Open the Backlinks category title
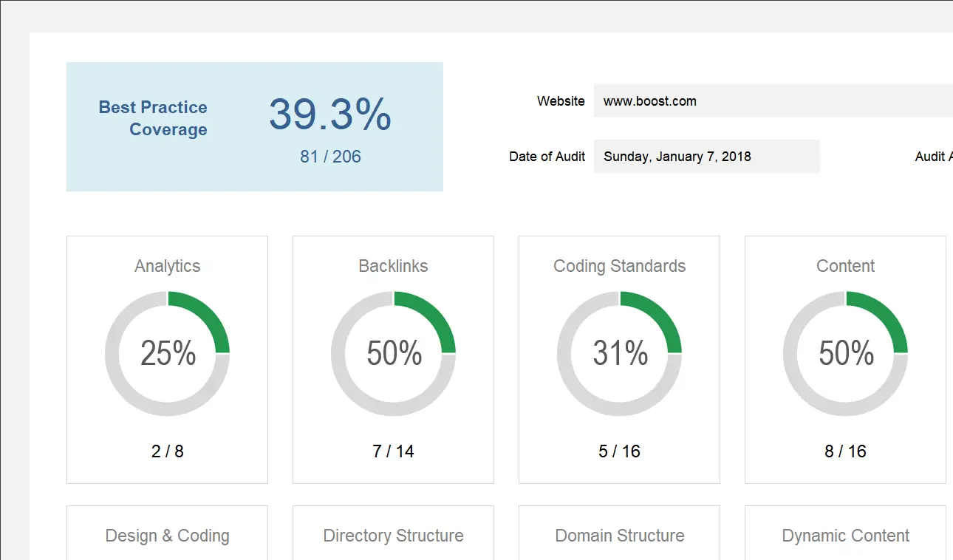The height and width of the screenshot is (560, 953). (x=393, y=266)
